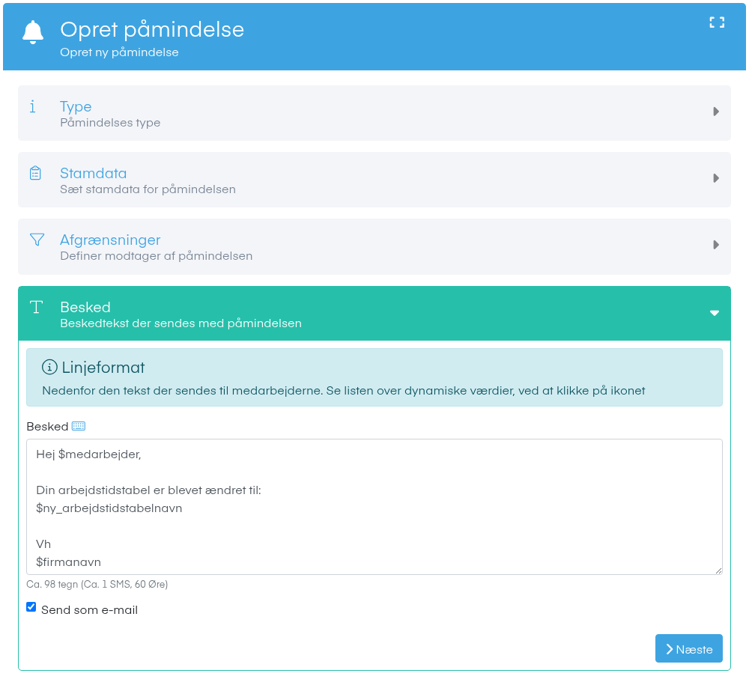Click the 'Opret påmindelse' page title

pos(152,30)
